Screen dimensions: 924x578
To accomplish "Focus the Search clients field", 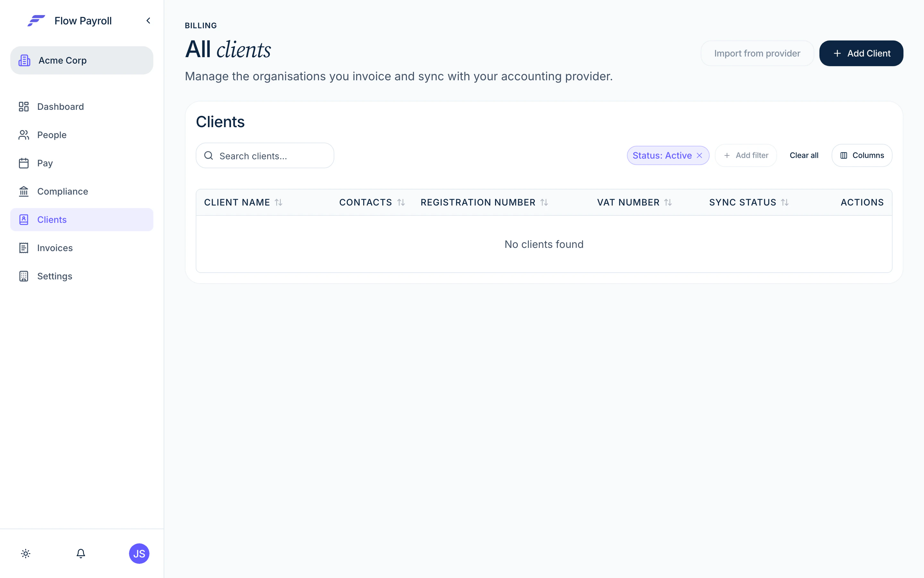I will tap(265, 156).
